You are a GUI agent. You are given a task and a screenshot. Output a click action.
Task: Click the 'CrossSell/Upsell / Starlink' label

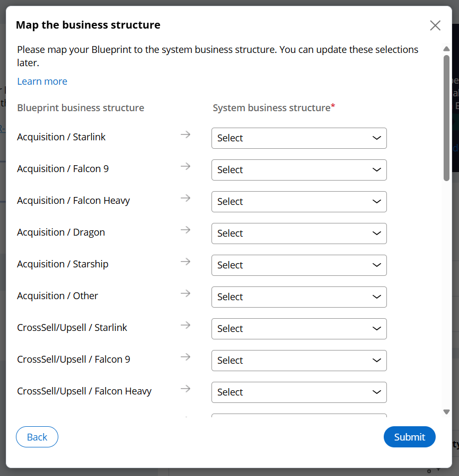tap(72, 328)
